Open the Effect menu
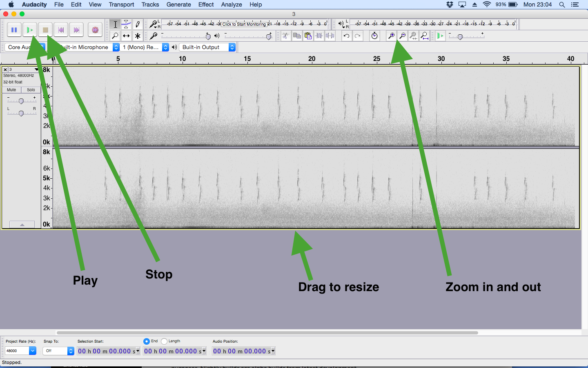 [x=206, y=4]
